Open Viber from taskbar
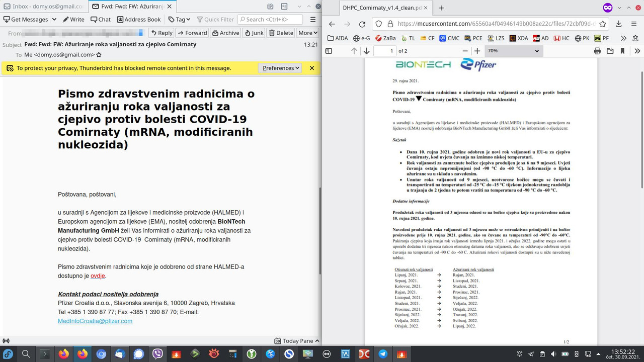The image size is (644, 362). point(157,354)
